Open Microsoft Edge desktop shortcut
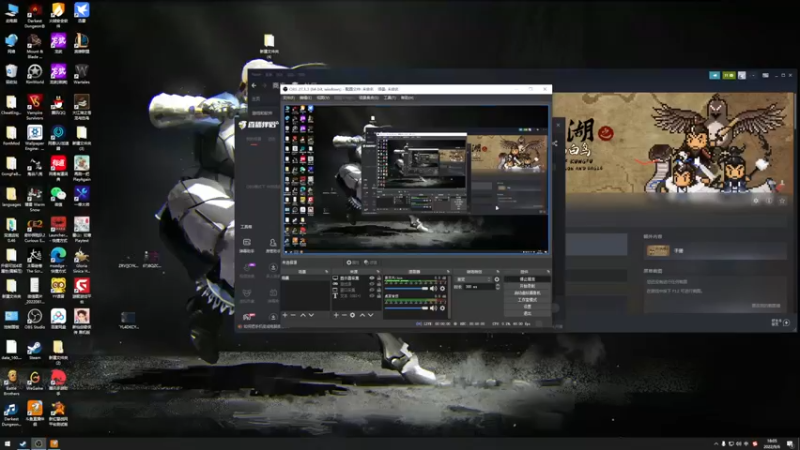Image resolution: width=800 pixels, height=450 pixels. coord(58,258)
